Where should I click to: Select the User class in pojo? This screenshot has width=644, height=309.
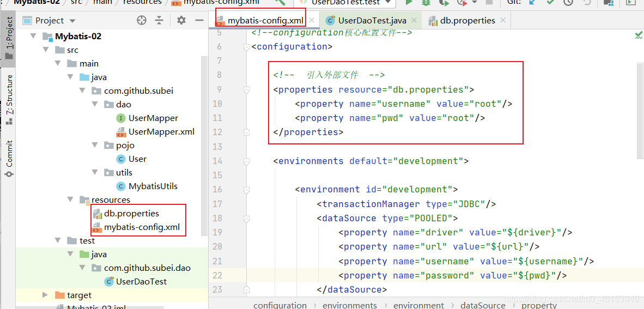pyautogui.click(x=131, y=159)
